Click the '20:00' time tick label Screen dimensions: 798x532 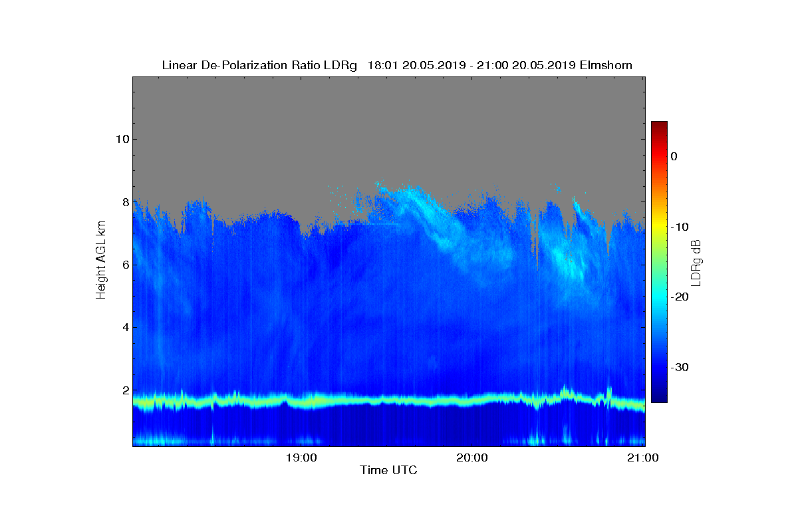pyautogui.click(x=472, y=458)
